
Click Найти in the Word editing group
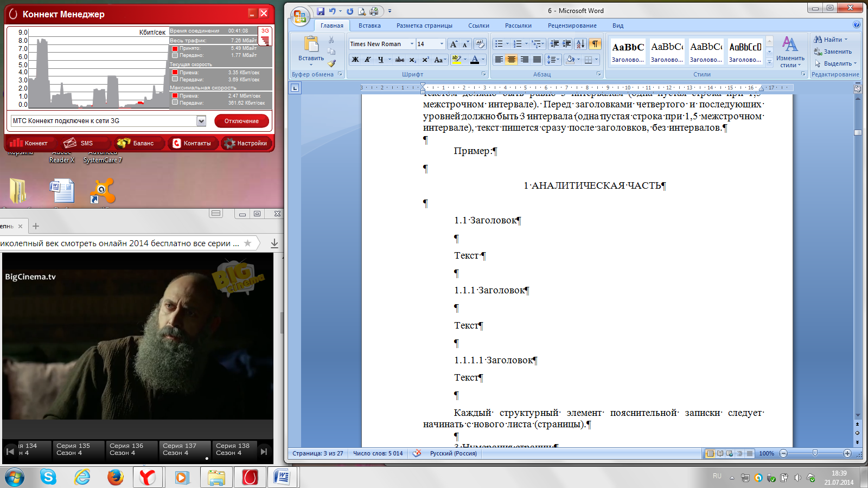coord(830,40)
